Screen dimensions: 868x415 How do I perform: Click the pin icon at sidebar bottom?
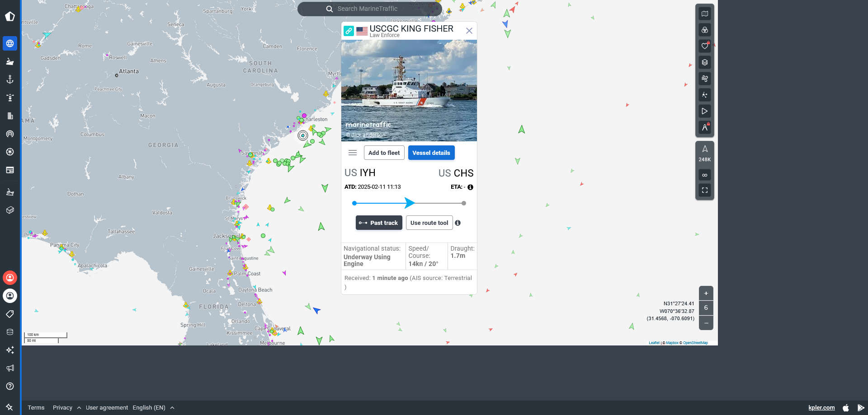click(x=9, y=407)
